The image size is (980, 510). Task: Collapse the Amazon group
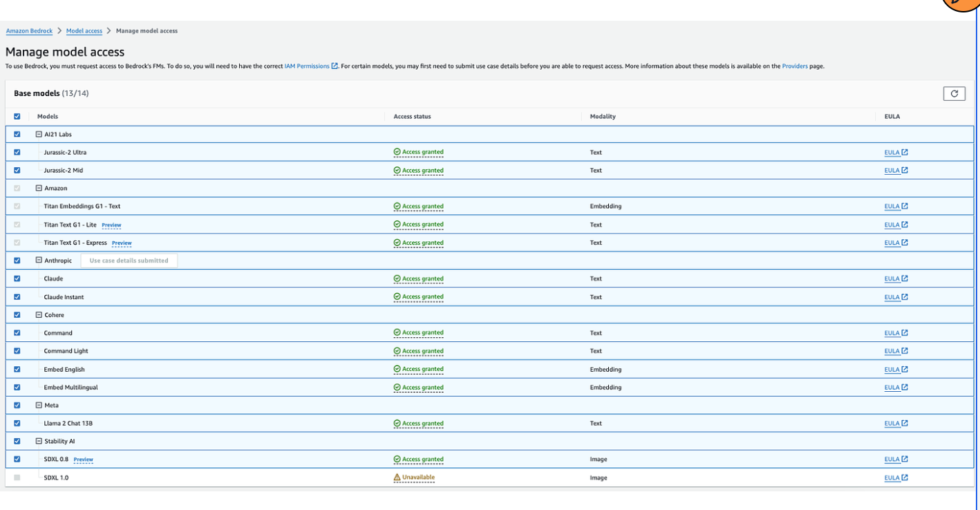[39, 188]
